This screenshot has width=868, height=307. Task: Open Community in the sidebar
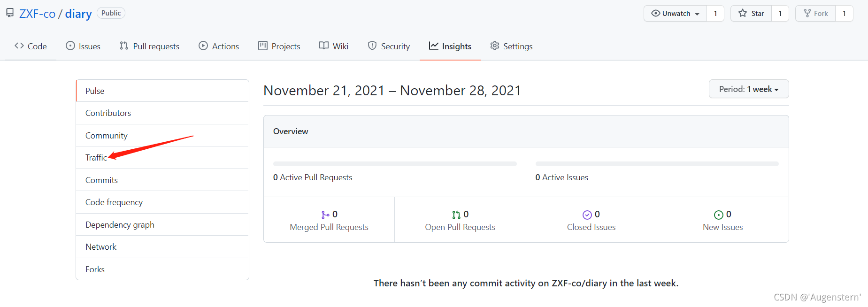162,135
